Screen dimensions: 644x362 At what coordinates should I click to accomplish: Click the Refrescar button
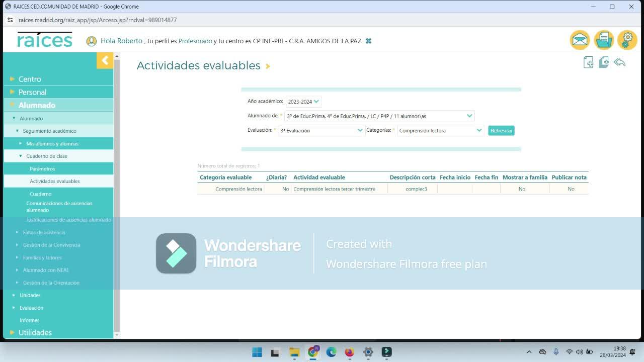tap(501, 131)
